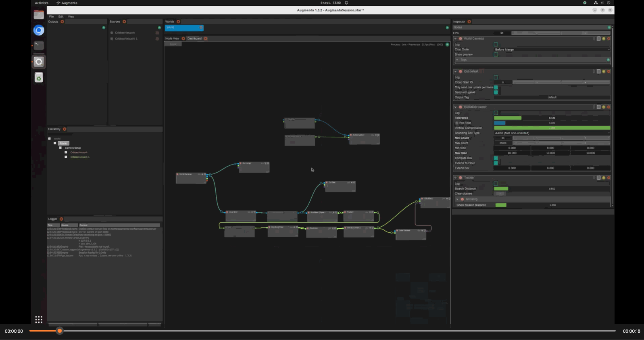The width and height of the screenshot is (644, 340).
Task: Select OrbbecNetwork 1 in Sources list
Action: click(126, 39)
